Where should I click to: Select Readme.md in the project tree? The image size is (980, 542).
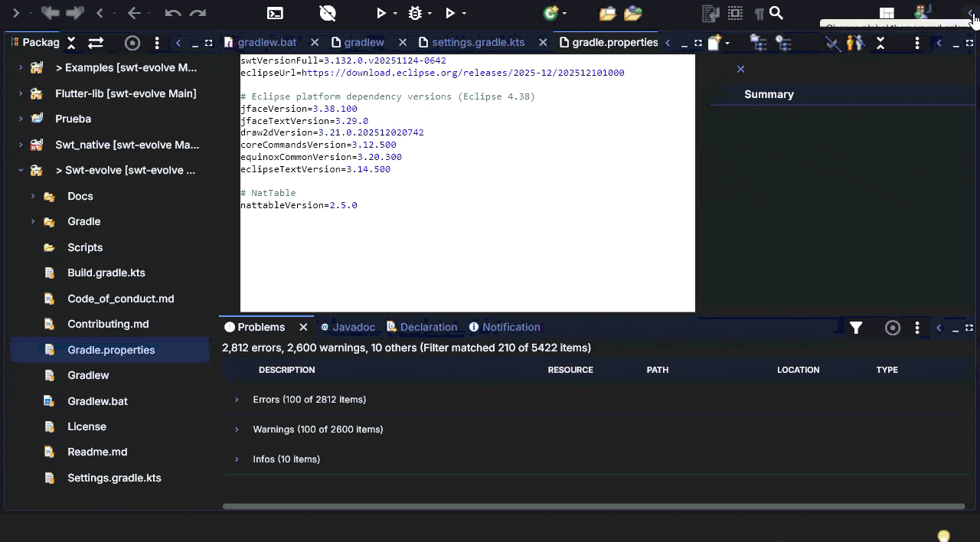point(97,452)
